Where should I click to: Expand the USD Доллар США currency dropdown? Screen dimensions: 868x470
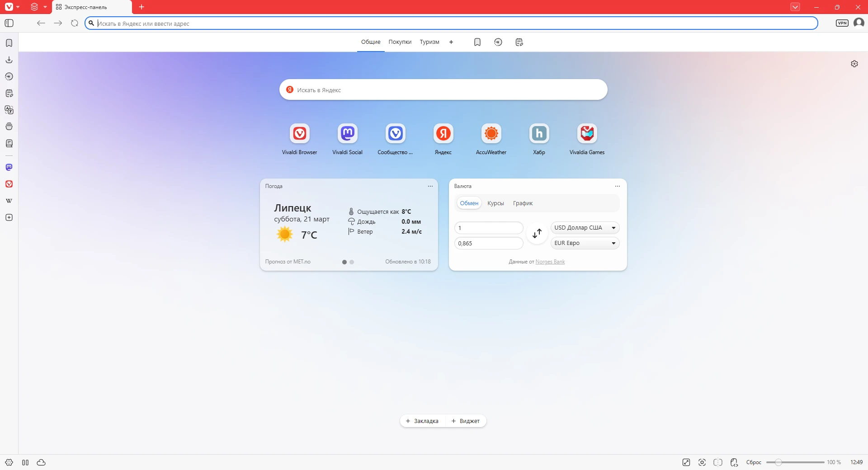point(585,228)
